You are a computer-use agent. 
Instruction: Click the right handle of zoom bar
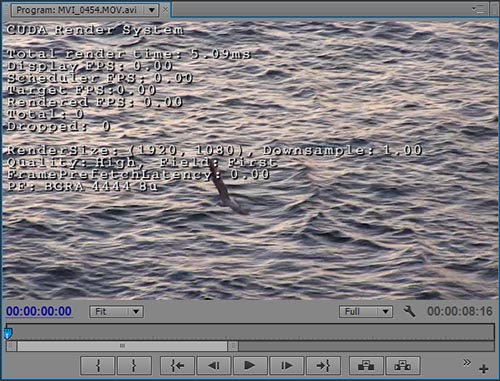[233, 346]
